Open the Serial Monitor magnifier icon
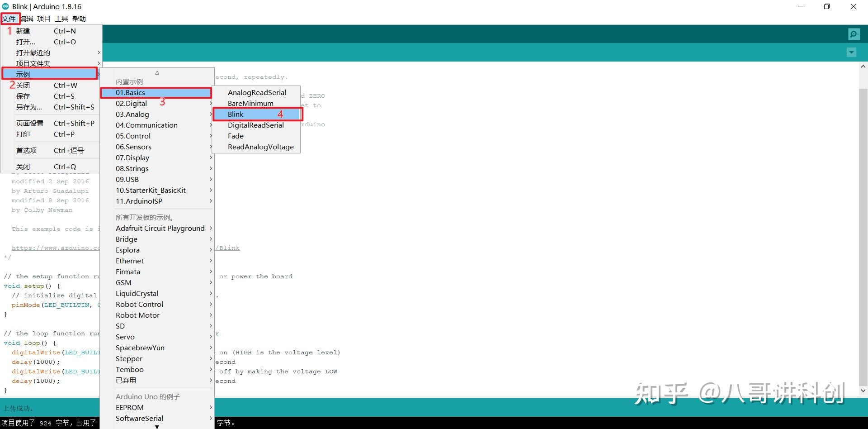Image resolution: width=868 pixels, height=429 pixels. [x=854, y=34]
